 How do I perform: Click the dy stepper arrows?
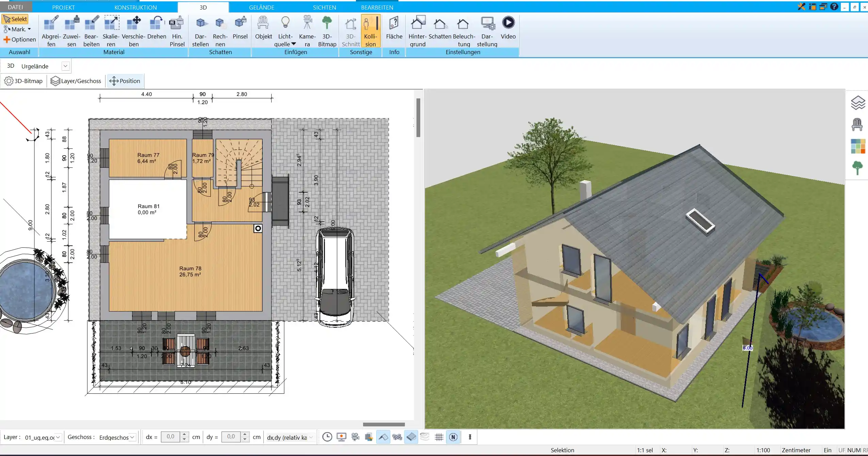(245, 437)
